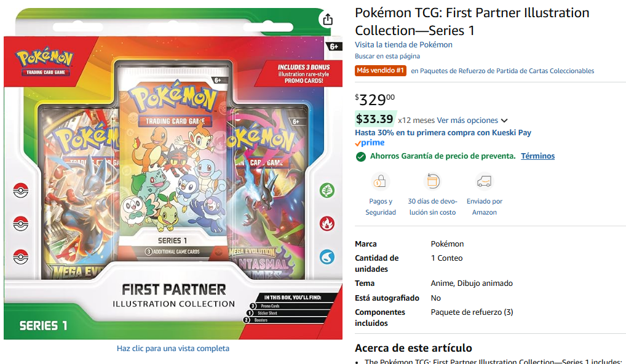Click the Enviado por Amazon truck icon
Viewport: 626px width, 364px height.
pos(485,181)
